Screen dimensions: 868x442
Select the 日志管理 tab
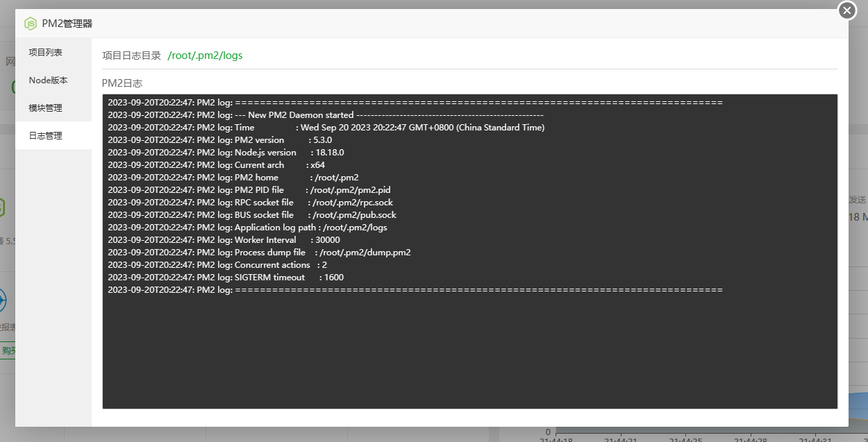(x=53, y=135)
